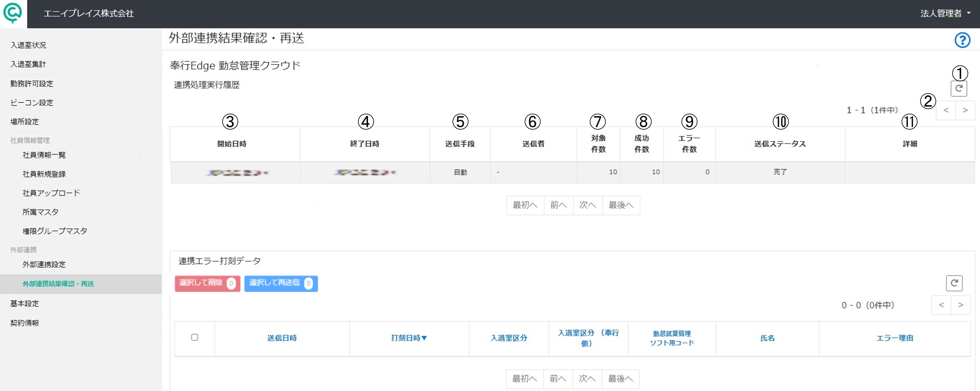Screen dimensions: 980x391
Task: Open 外部連携設定 in sidebar
Action: [44, 265]
